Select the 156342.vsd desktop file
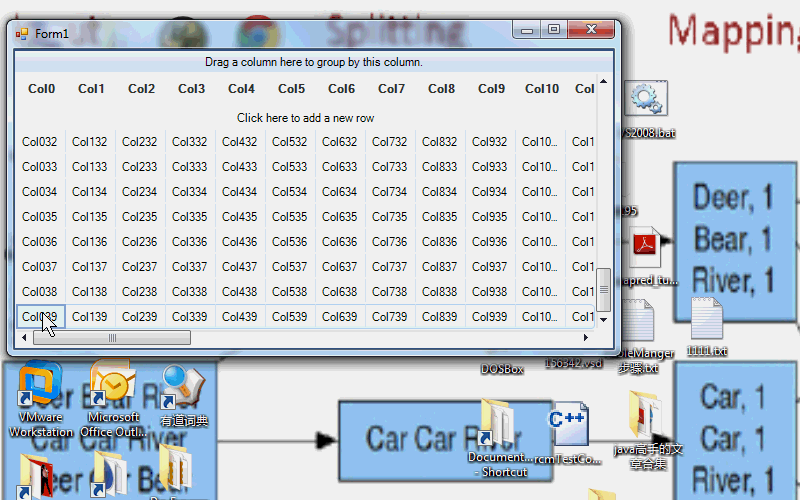 point(573,363)
